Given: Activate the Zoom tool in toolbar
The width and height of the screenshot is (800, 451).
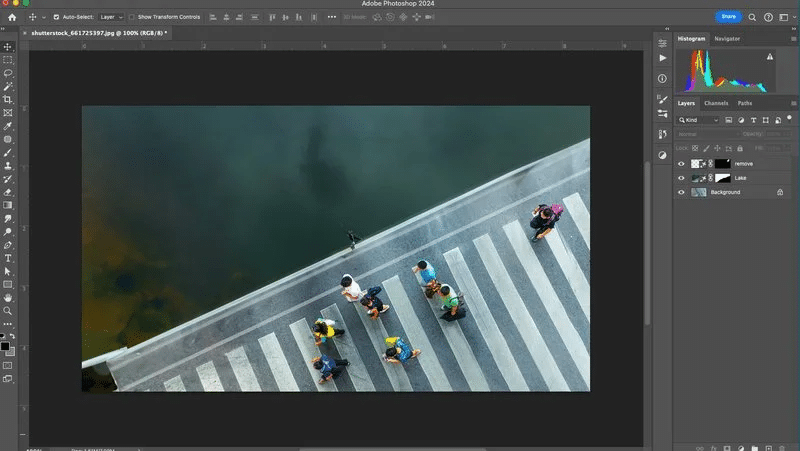Looking at the screenshot, I should coord(8,311).
